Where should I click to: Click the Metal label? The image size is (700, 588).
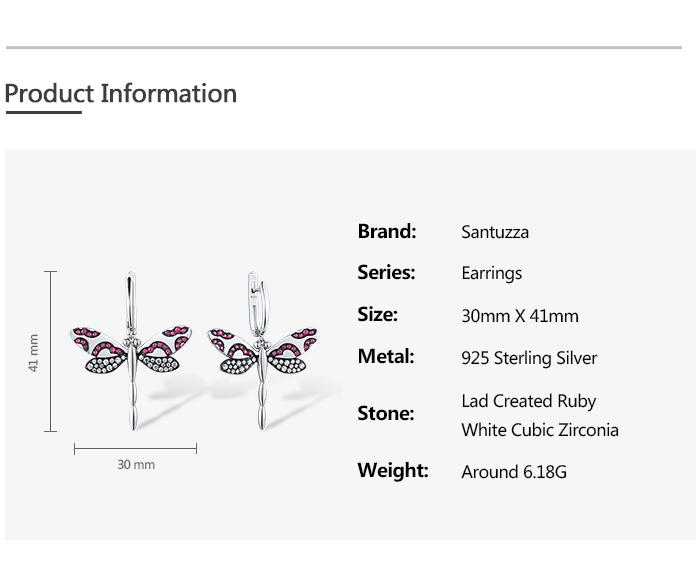(x=386, y=357)
